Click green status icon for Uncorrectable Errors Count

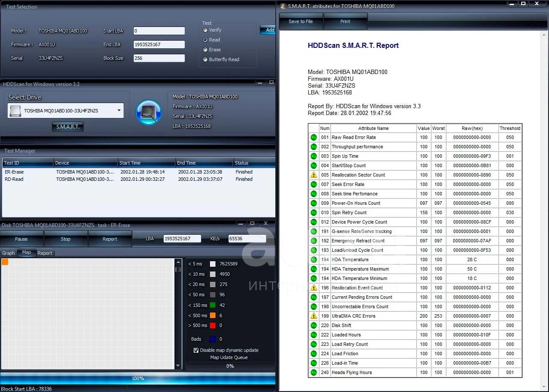tap(314, 307)
